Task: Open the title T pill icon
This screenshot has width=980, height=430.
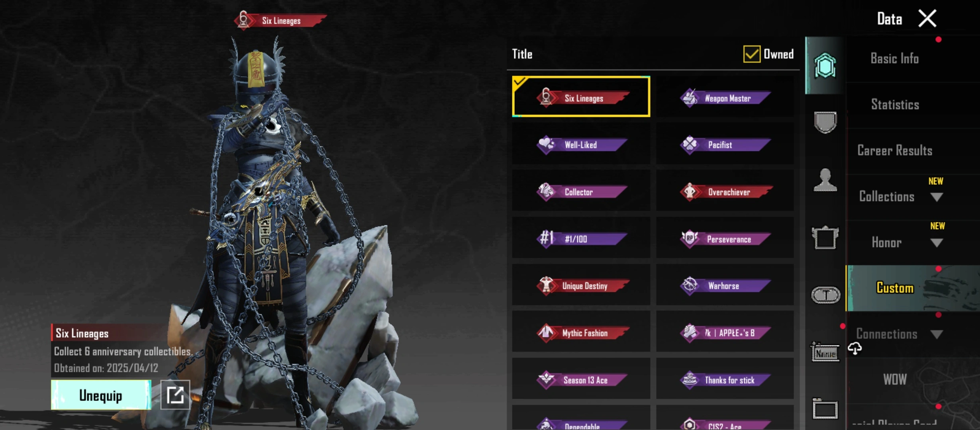Action: tap(825, 295)
